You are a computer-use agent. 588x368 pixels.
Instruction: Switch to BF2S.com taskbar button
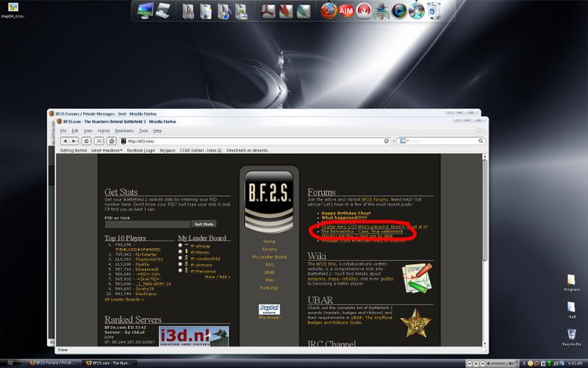pos(110,363)
